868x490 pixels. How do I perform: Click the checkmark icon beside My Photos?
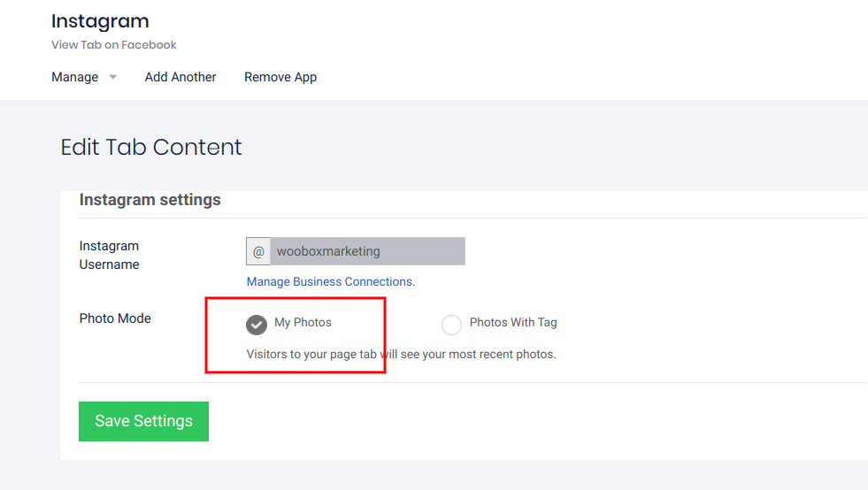point(257,325)
